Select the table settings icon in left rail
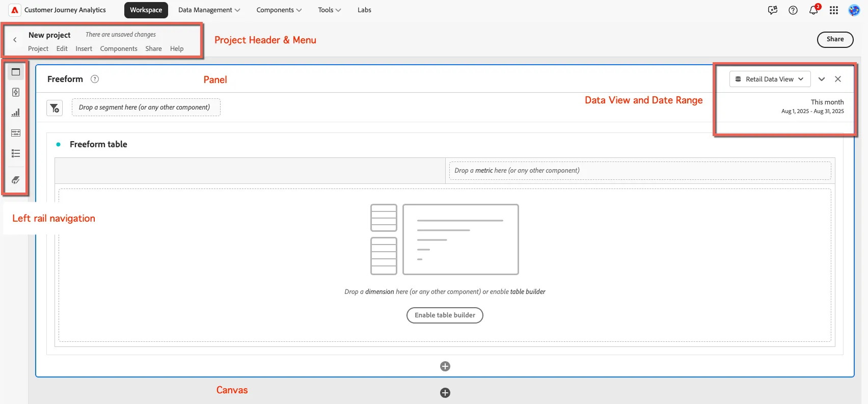Viewport: 868px width, 404px height. tap(16, 133)
